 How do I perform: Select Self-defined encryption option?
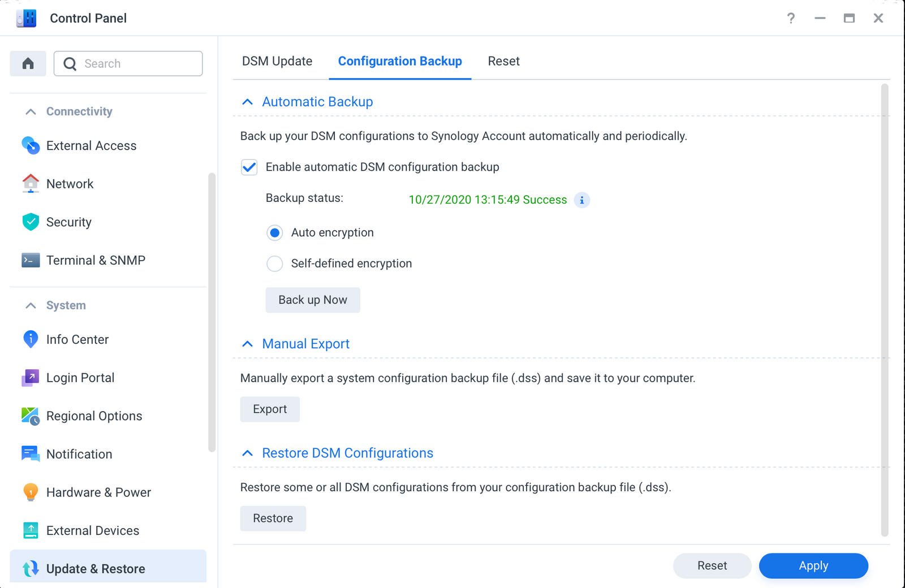click(274, 263)
